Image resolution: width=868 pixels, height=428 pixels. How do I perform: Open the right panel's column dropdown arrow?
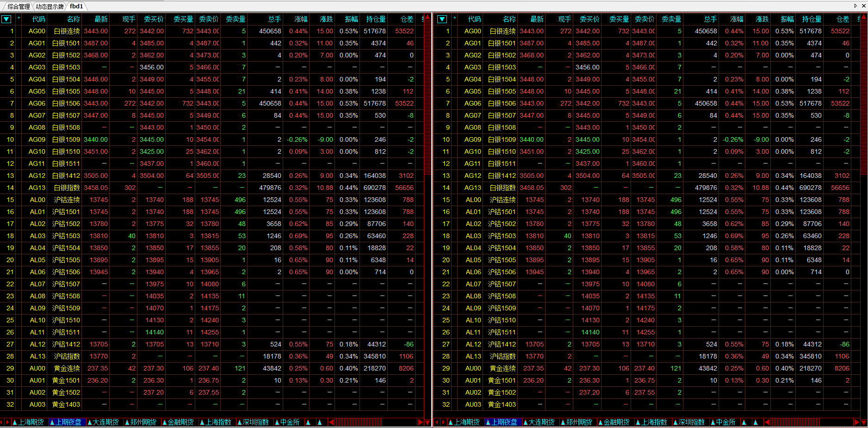click(442, 19)
